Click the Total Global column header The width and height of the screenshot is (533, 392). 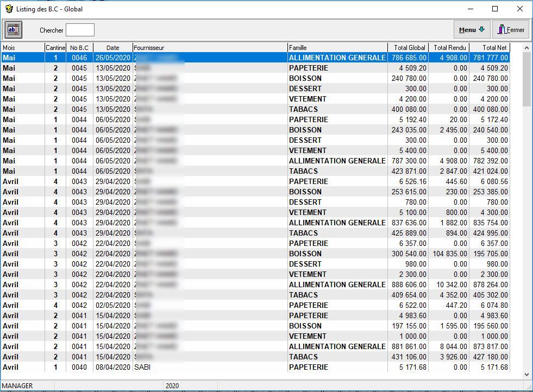click(408, 48)
